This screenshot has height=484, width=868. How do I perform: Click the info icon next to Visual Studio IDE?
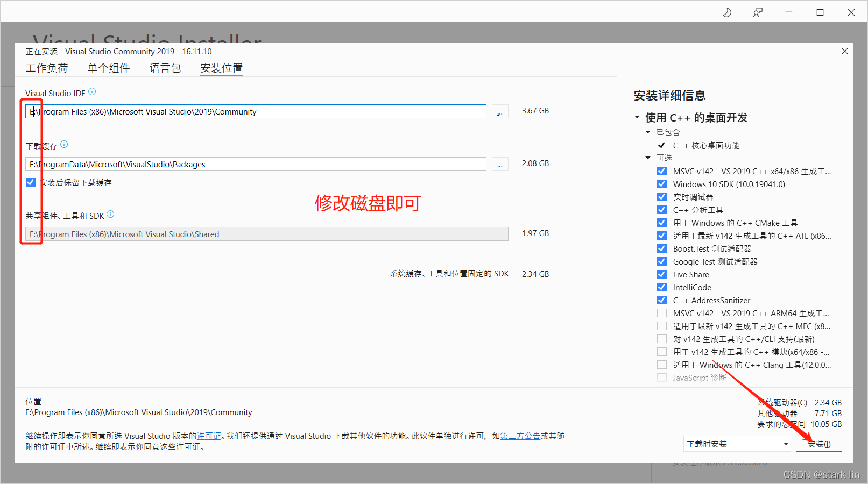click(x=92, y=92)
